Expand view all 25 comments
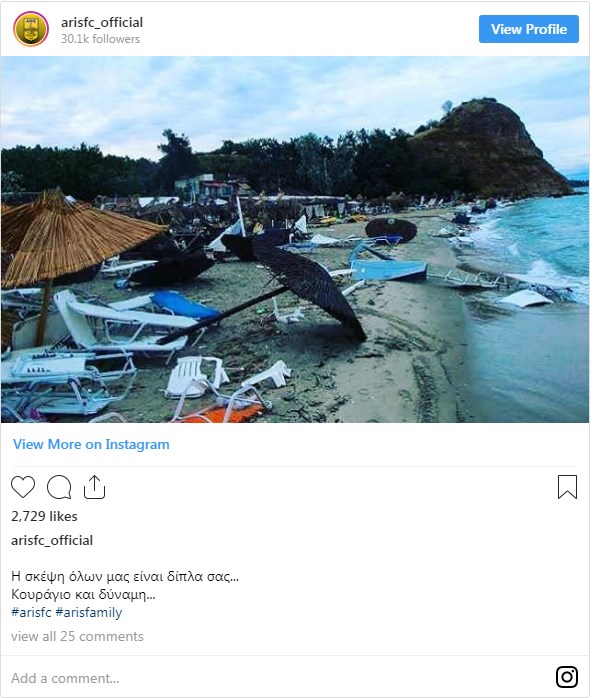Screen dimensions: 595x698 pyautogui.click(x=77, y=636)
